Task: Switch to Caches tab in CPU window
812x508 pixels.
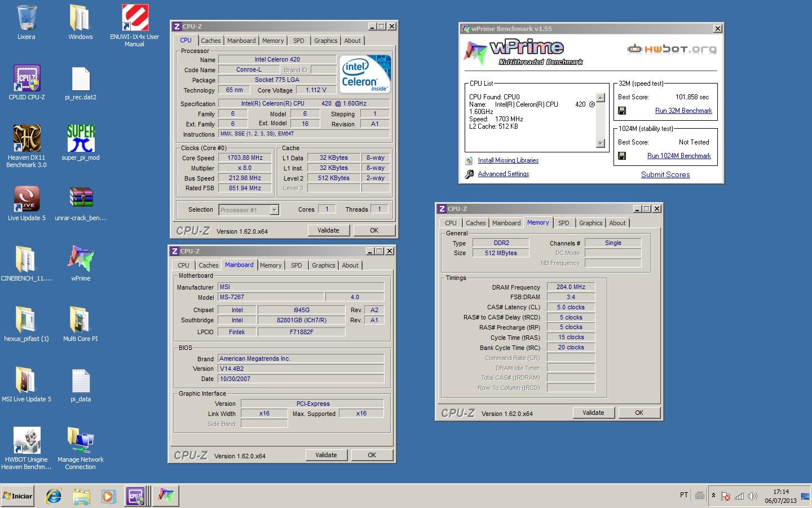Action: pyautogui.click(x=211, y=41)
